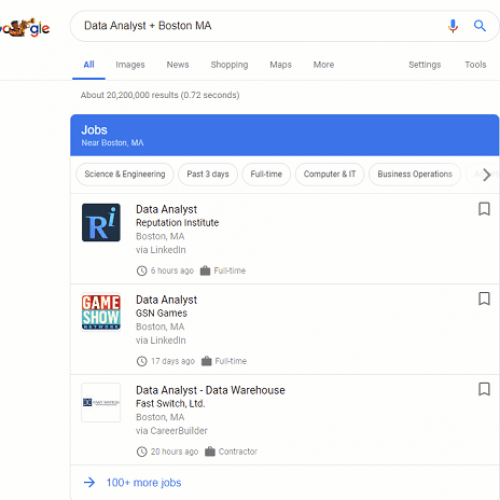The height and width of the screenshot is (500, 500).
Task: Click the clock icon beside 20 hours ago
Action: 142,452
